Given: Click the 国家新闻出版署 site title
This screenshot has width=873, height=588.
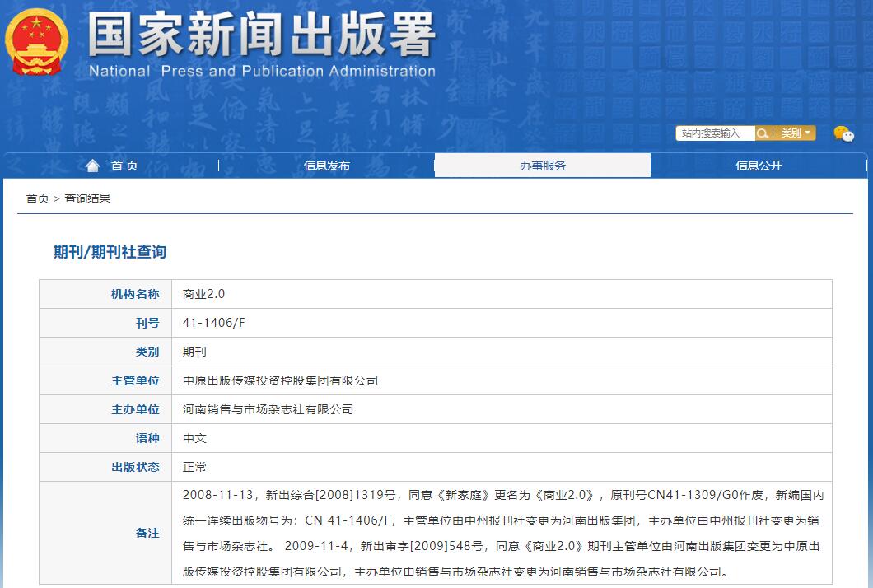Looking at the screenshot, I should tap(262, 35).
